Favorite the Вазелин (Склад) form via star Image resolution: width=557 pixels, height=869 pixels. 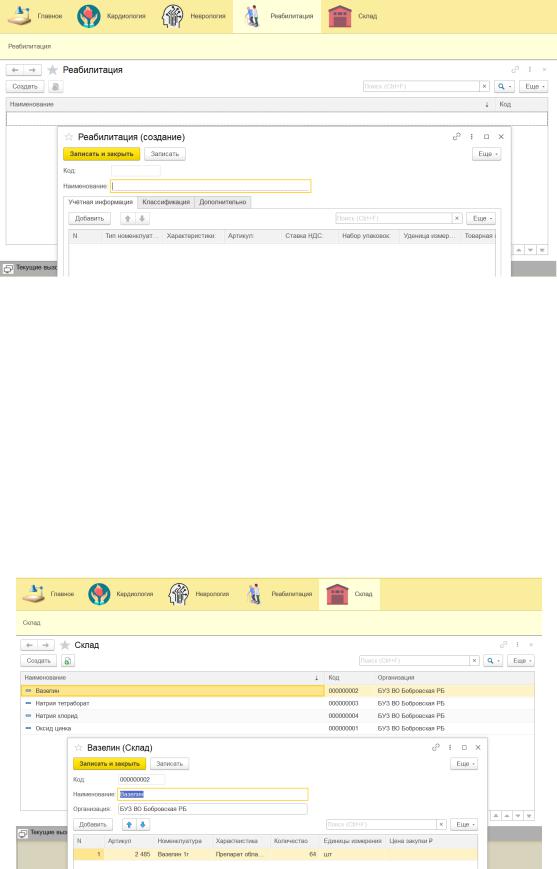pyautogui.click(x=79, y=748)
